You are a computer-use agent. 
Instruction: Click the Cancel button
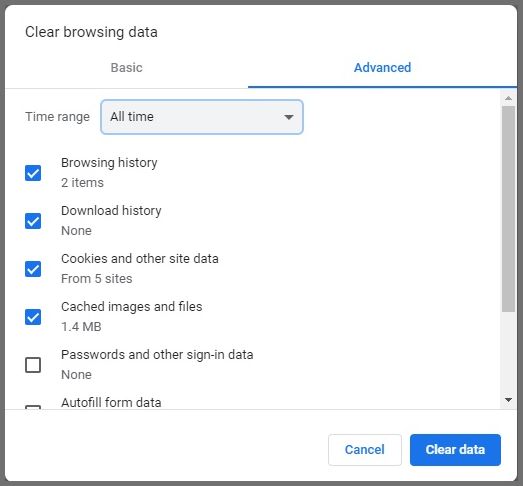(x=365, y=450)
